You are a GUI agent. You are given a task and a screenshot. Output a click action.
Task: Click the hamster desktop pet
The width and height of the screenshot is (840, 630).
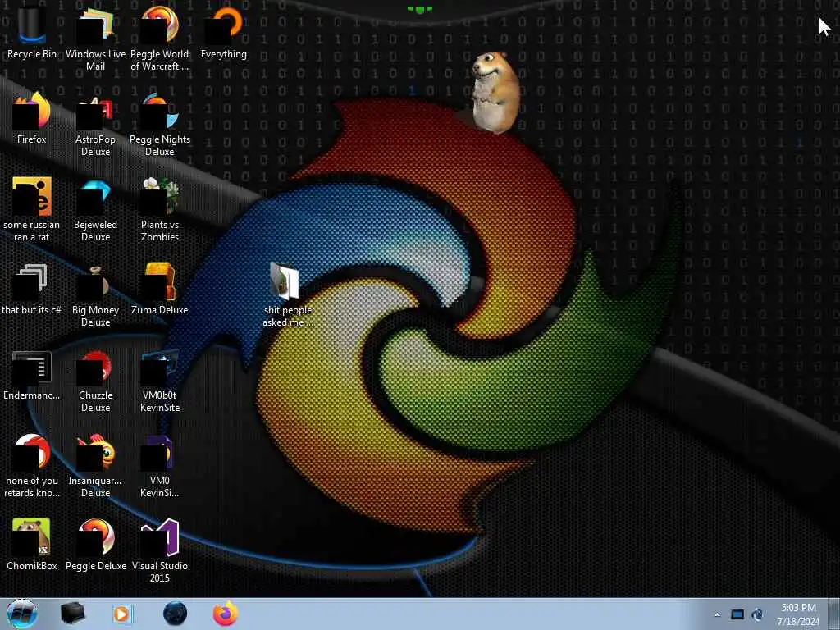(495, 92)
